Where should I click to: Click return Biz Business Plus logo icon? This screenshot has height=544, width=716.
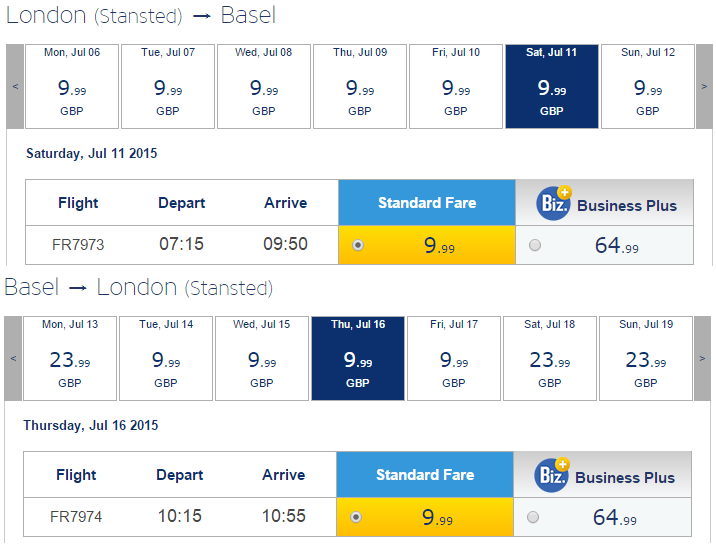552,475
